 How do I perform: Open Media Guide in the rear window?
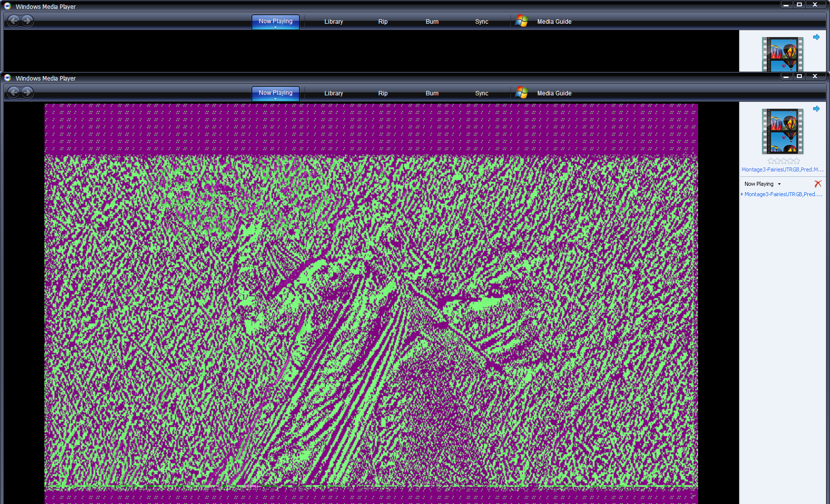[554, 21]
